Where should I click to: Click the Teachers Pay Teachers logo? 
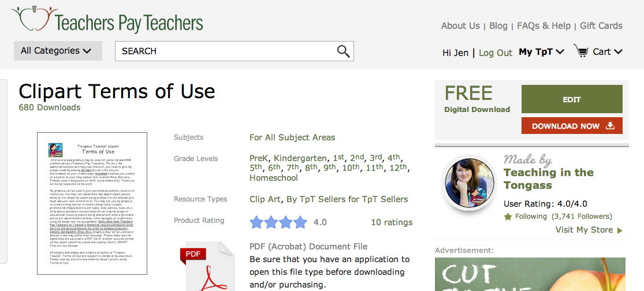tap(107, 20)
